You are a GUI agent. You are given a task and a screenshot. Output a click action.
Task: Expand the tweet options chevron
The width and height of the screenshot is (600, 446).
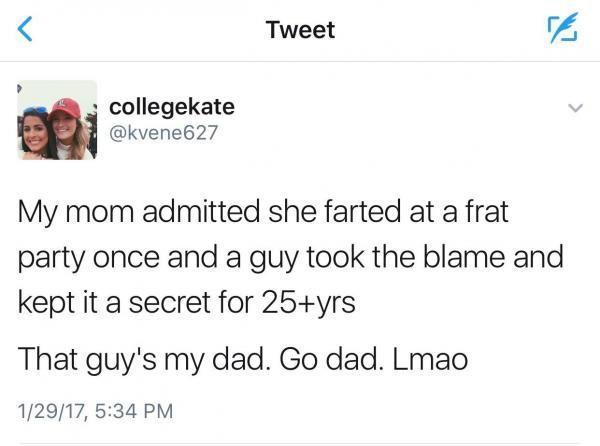coord(575,106)
